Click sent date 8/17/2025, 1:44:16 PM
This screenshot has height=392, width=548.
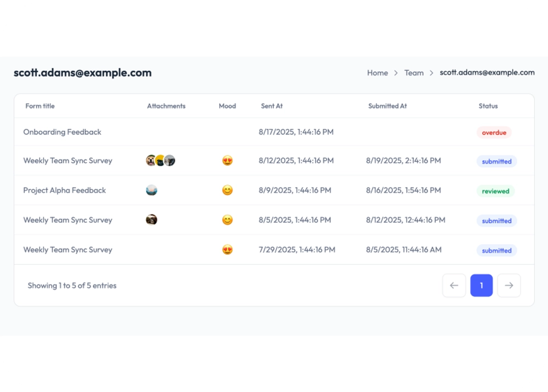[296, 132]
